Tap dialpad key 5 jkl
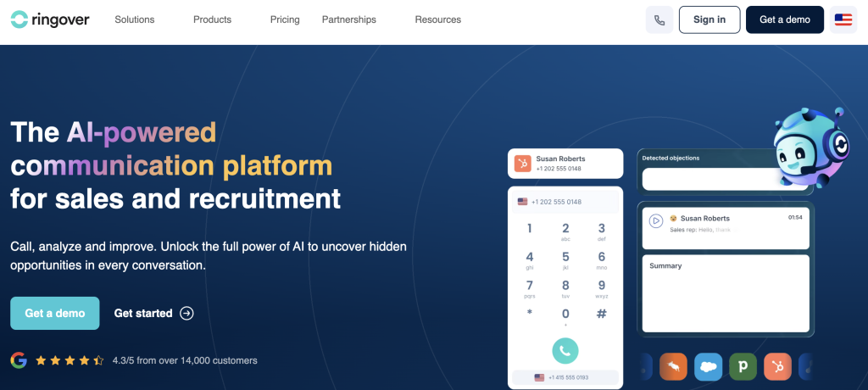Screen dimensions: 868x390 click(x=565, y=261)
